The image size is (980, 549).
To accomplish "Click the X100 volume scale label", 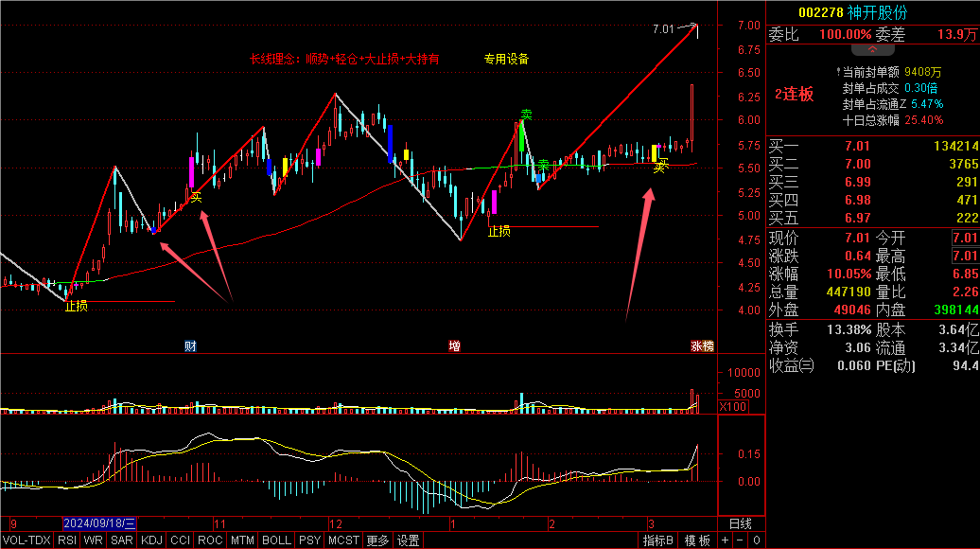I will click(732, 406).
